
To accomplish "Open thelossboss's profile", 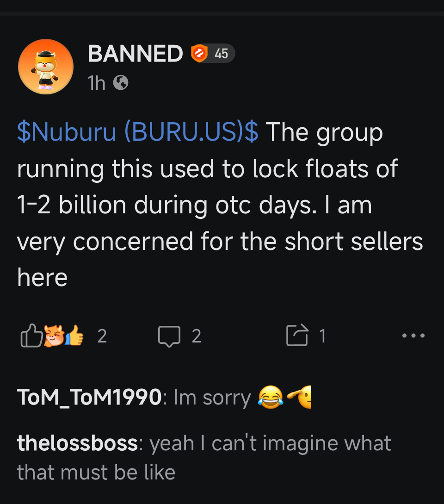I will pos(77,442).
